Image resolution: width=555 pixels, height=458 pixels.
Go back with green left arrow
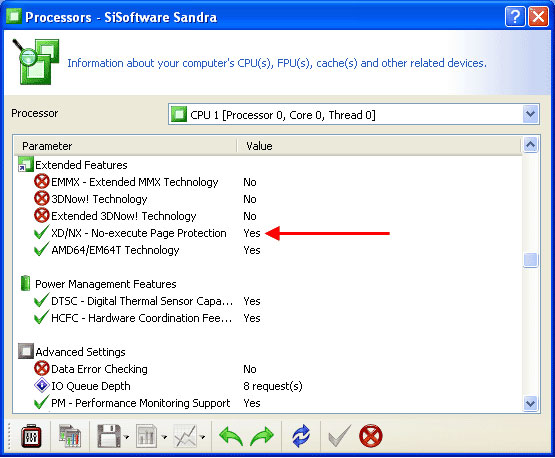tap(231, 436)
